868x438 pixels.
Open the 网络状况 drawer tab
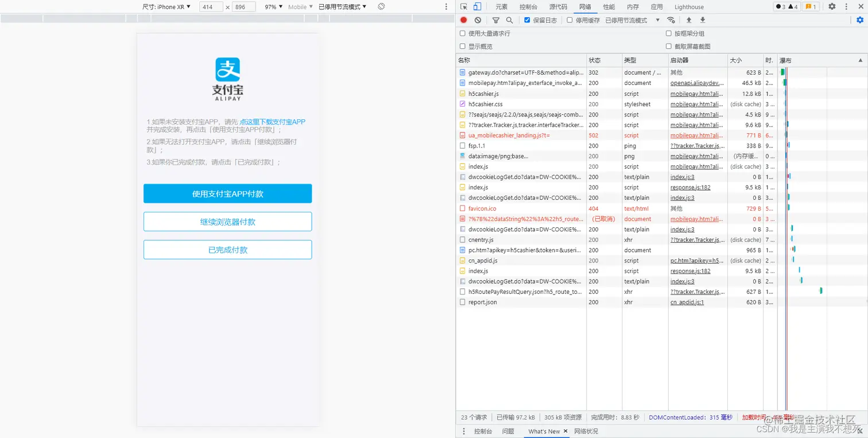click(x=586, y=431)
